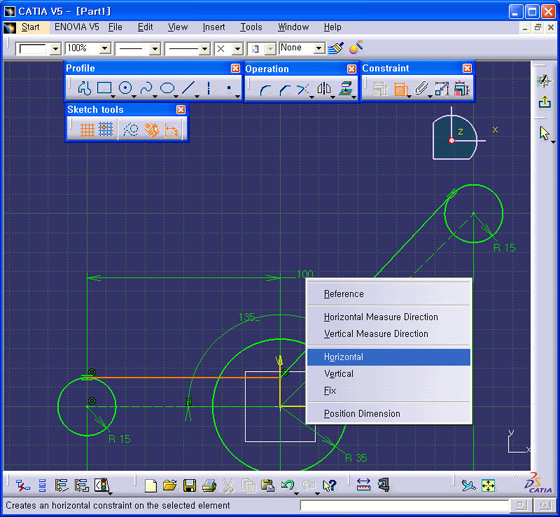Select the Ellipse tool in Profile toolbar

tap(167, 88)
